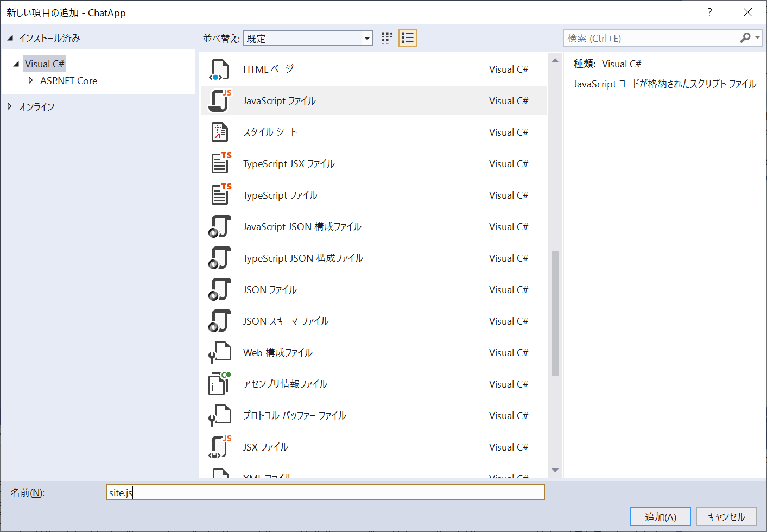The width and height of the screenshot is (767, 532).
Task: Select the Web 構成ファイル text
Action: [x=278, y=353]
